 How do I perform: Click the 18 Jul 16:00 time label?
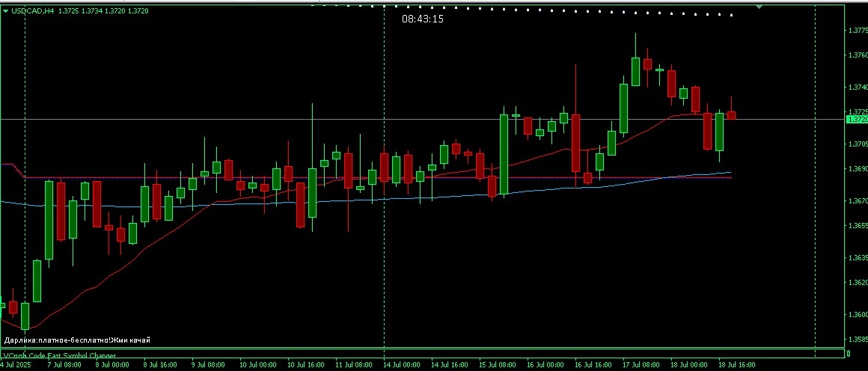pyautogui.click(x=737, y=366)
